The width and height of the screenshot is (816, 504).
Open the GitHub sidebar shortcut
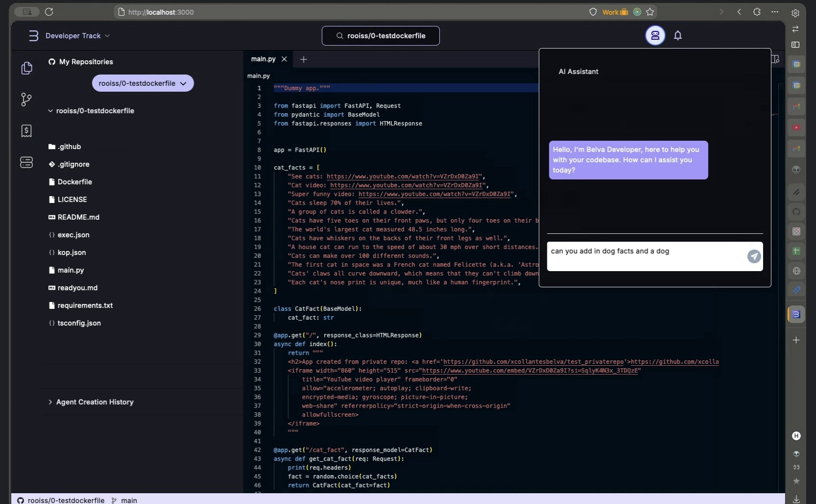796,212
